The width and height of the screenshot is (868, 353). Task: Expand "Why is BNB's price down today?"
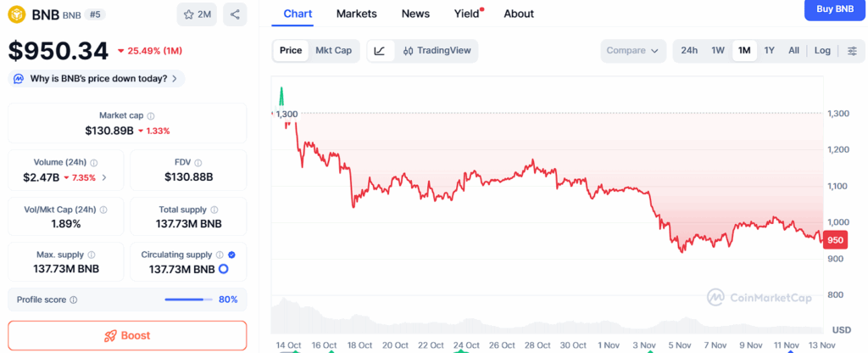97,79
